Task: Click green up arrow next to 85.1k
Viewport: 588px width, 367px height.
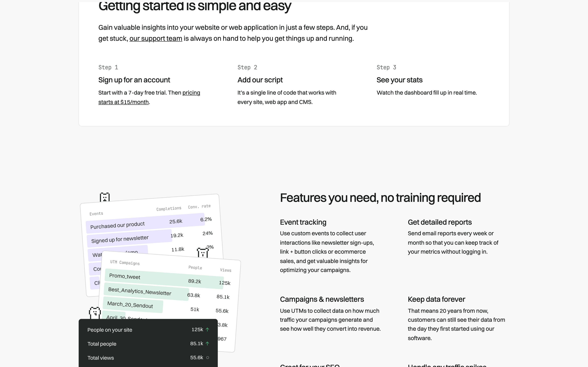Action: coord(207,344)
